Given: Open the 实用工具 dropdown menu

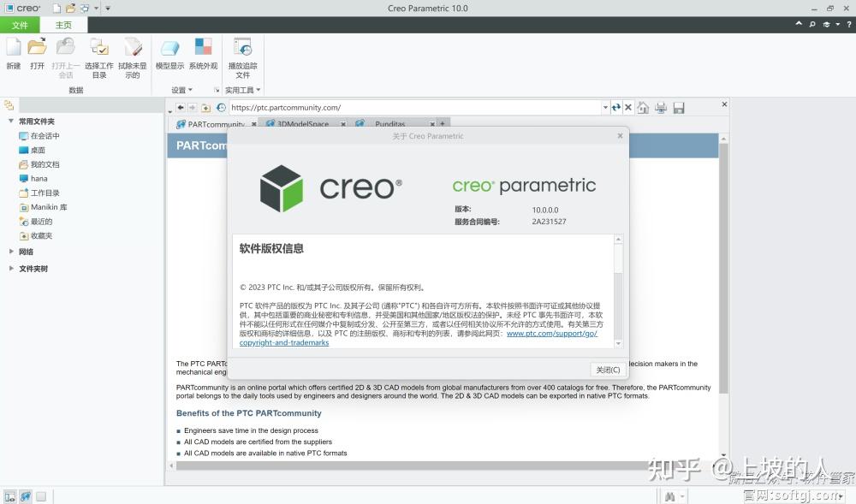Looking at the screenshot, I should 241,89.
